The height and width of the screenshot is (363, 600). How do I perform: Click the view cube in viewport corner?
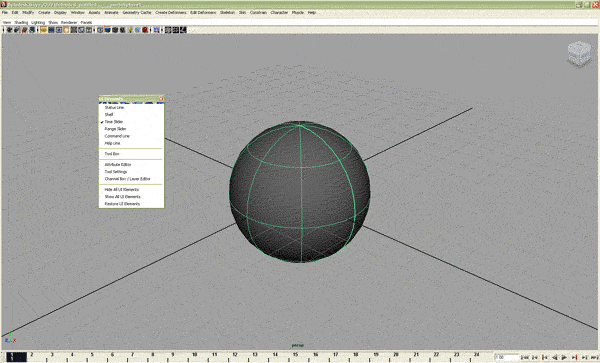point(579,55)
